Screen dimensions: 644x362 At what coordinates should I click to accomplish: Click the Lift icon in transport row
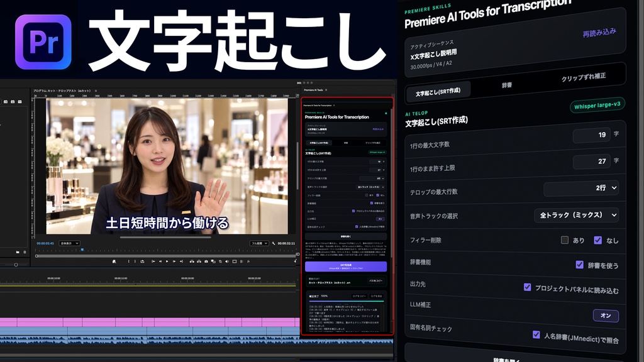pos(192,261)
